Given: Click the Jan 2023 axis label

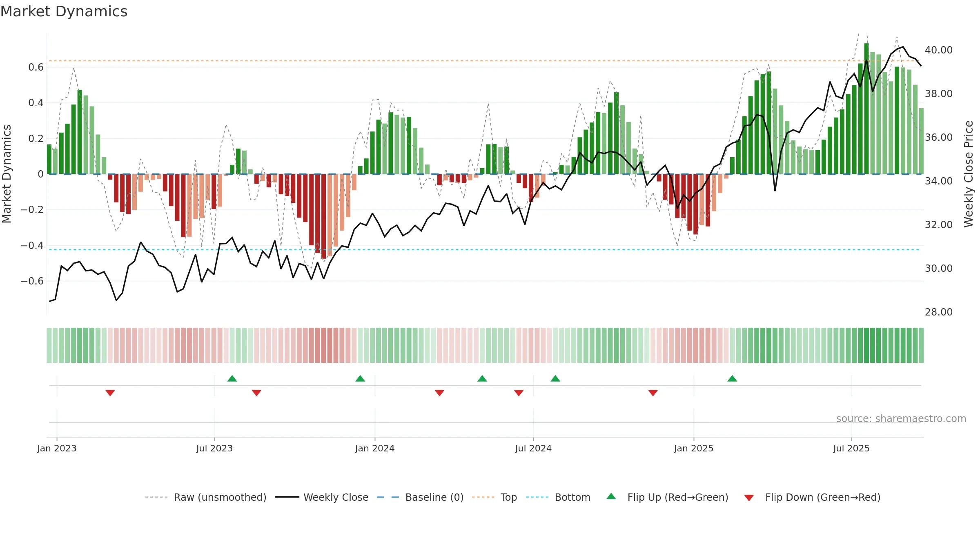Looking at the screenshot, I should [x=57, y=448].
